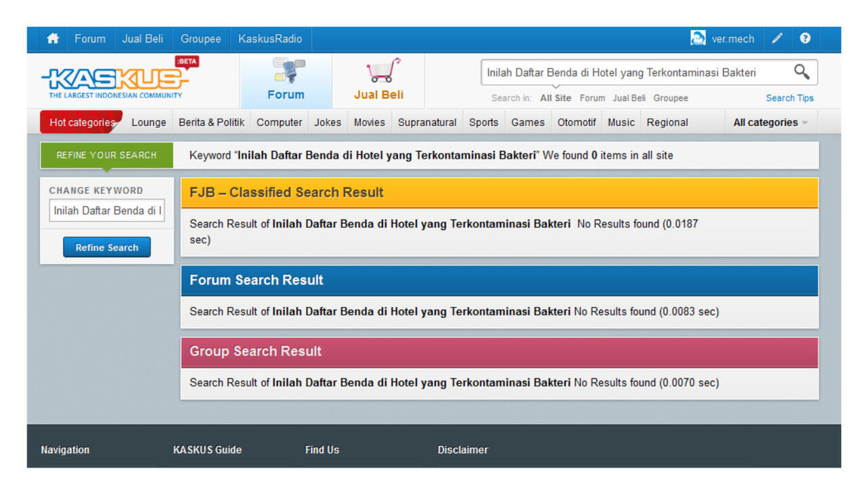Click the Navigation footer heading

coord(65,450)
